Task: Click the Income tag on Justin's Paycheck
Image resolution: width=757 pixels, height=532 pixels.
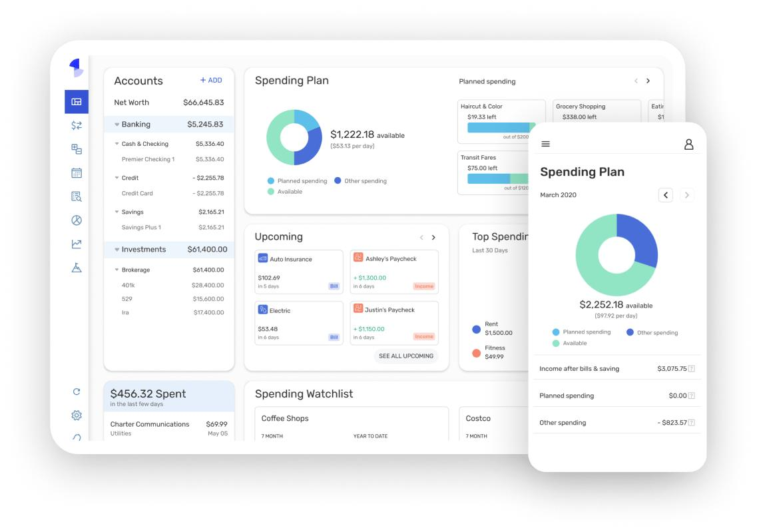Action: 424,336
